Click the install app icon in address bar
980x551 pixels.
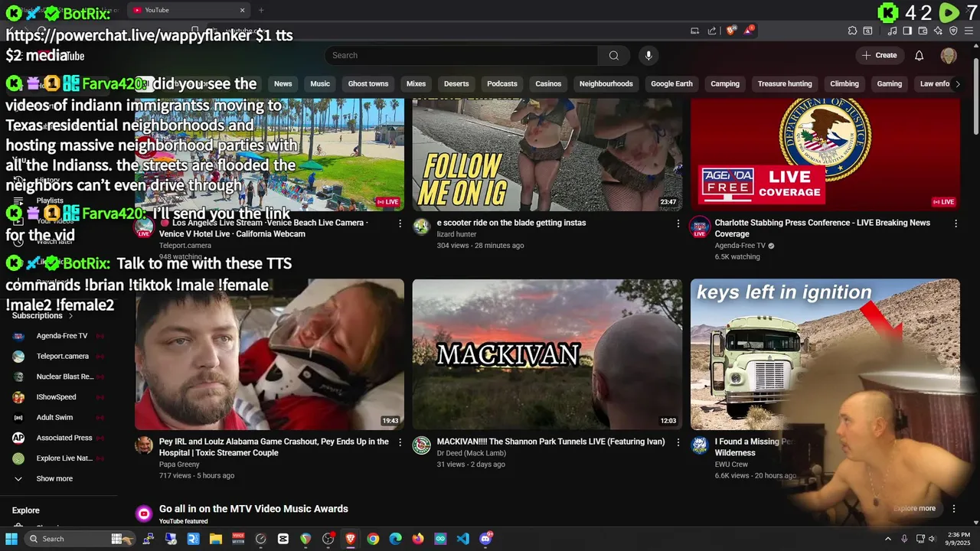(694, 31)
